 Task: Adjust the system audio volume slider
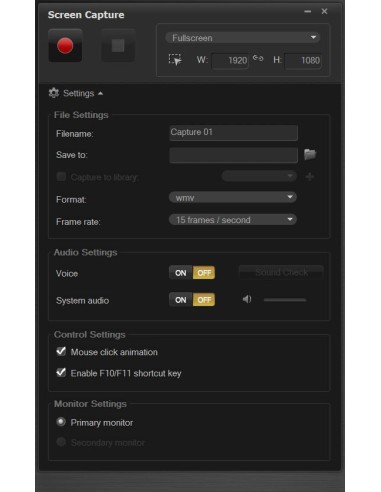[285, 300]
